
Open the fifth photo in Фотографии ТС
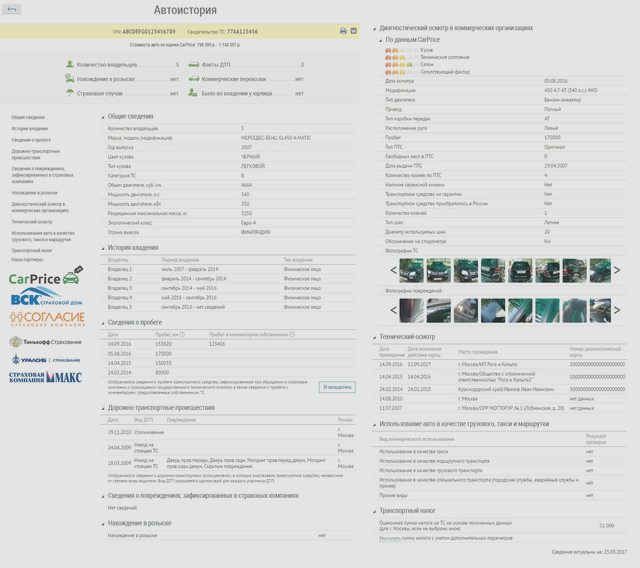pos(520,270)
